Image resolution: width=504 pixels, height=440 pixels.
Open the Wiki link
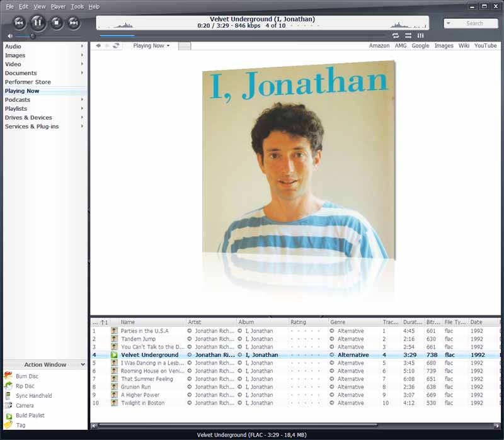point(464,45)
